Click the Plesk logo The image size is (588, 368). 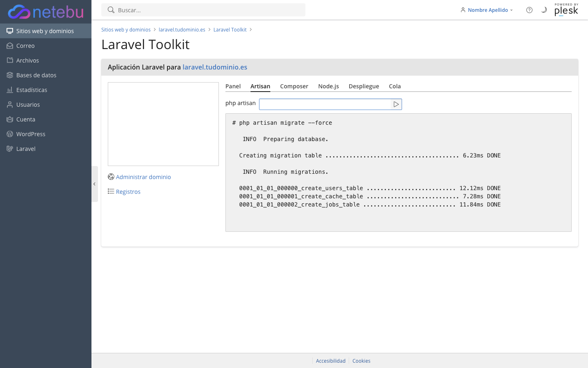click(566, 10)
